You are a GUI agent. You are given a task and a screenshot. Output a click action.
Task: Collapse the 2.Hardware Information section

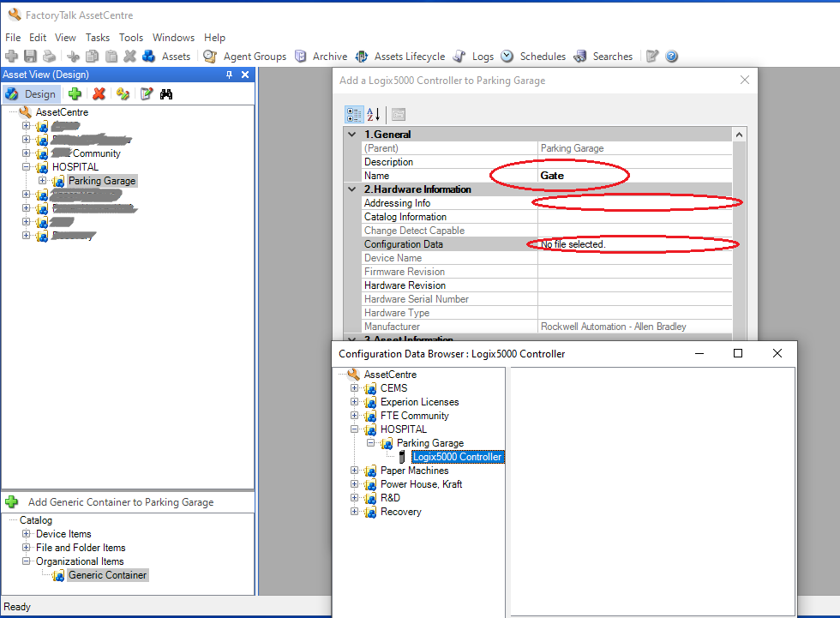pyautogui.click(x=352, y=189)
